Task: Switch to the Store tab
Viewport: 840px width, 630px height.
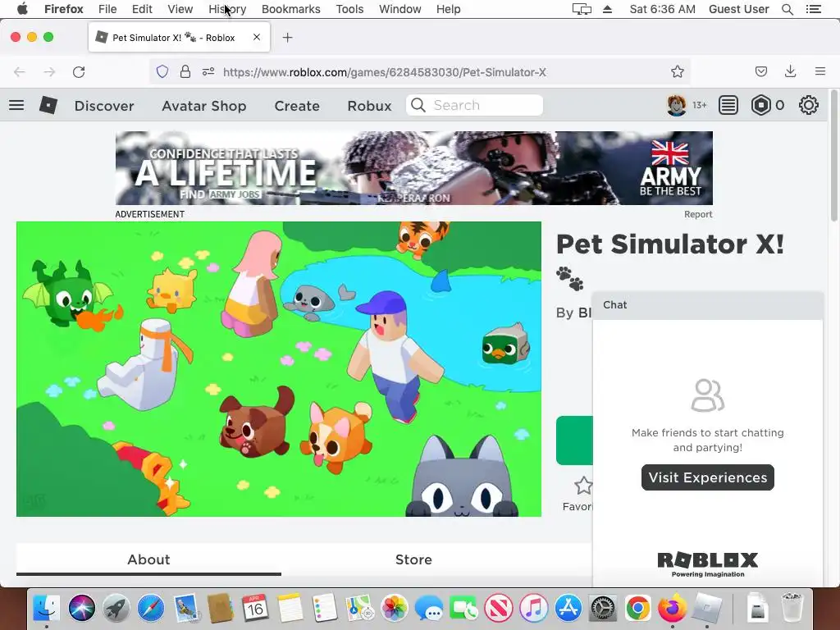Action: 413,559
